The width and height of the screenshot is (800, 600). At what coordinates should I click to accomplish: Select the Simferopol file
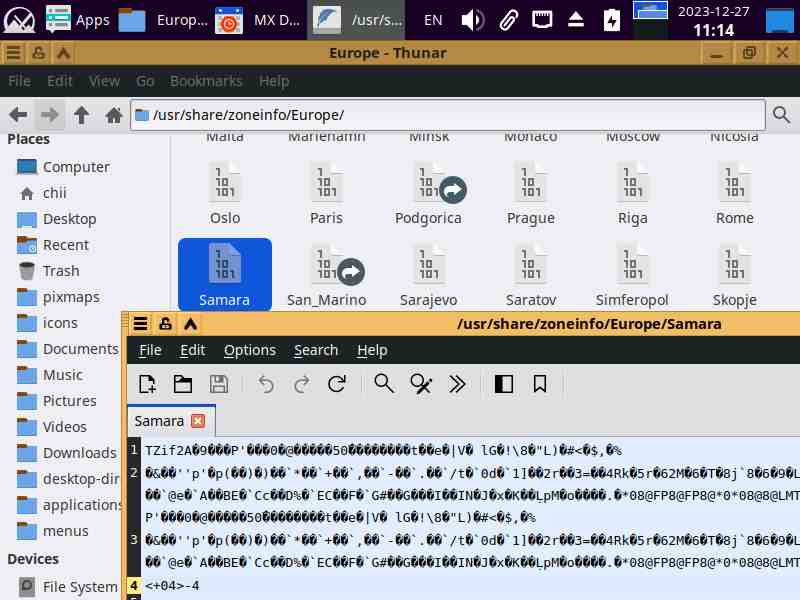tap(632, 276)
